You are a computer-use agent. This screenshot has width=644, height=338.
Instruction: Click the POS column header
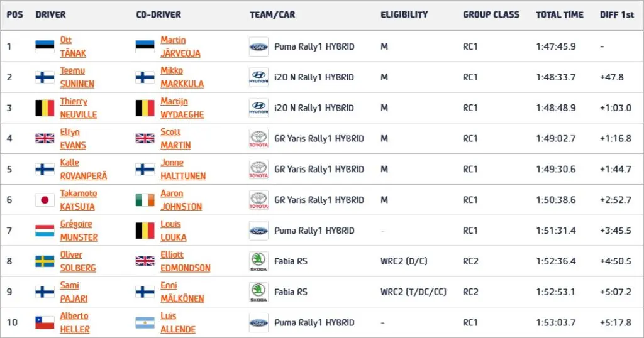[x=15, y=15]
